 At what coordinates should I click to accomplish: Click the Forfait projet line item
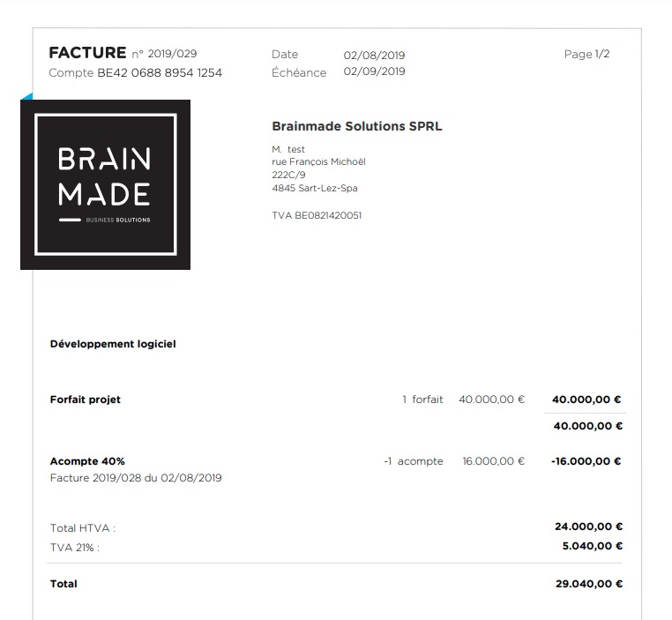pyautogui.click(x=86, y=400)
